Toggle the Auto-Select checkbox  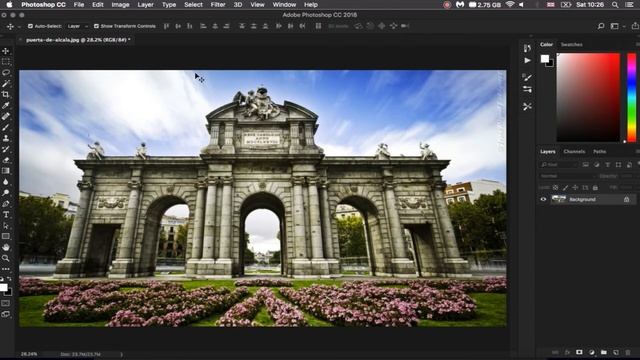coord(30,26)
